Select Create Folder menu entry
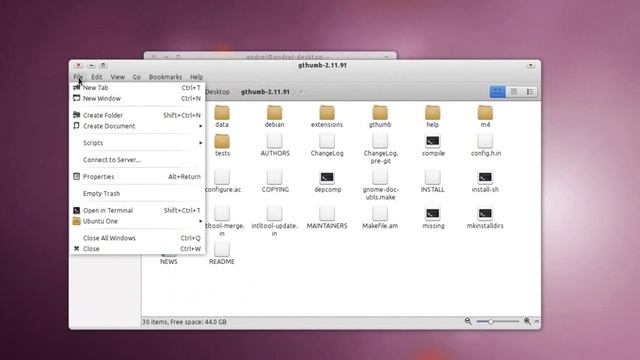 point(137,116)
